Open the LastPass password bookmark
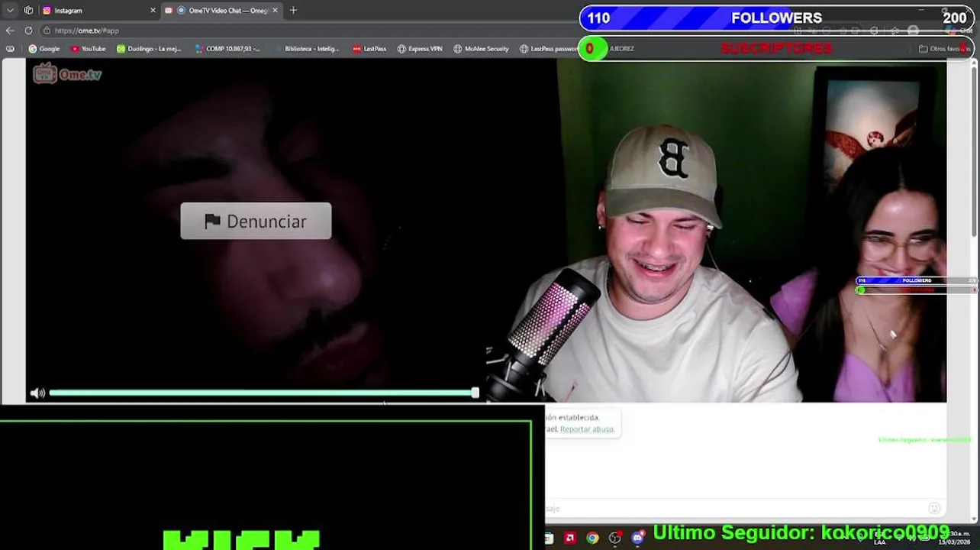This screenshot has height=550, width=980. 548,49
